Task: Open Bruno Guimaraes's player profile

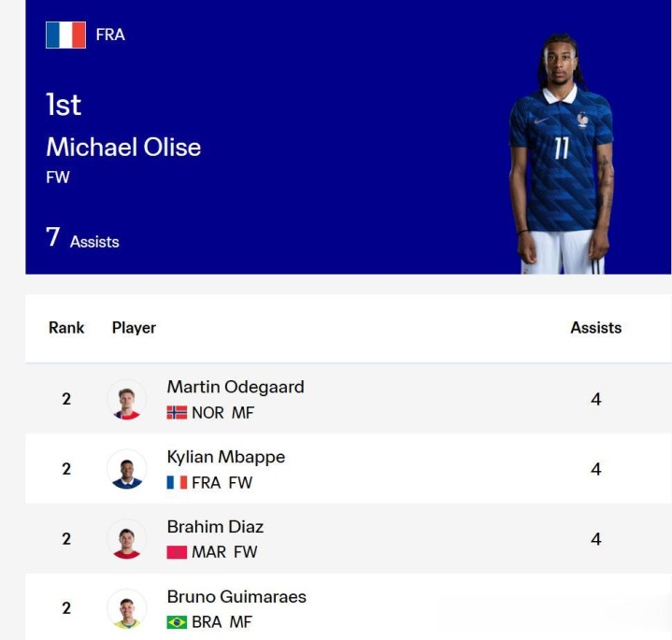Action: click(236, 596)
